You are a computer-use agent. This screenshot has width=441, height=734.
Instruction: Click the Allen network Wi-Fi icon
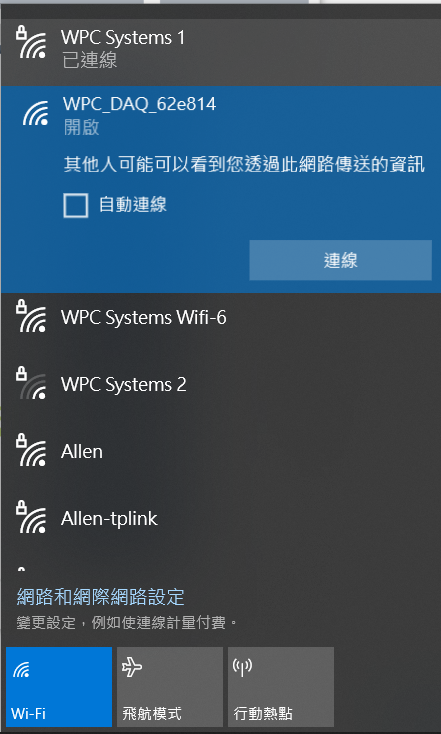click(31, 450)
